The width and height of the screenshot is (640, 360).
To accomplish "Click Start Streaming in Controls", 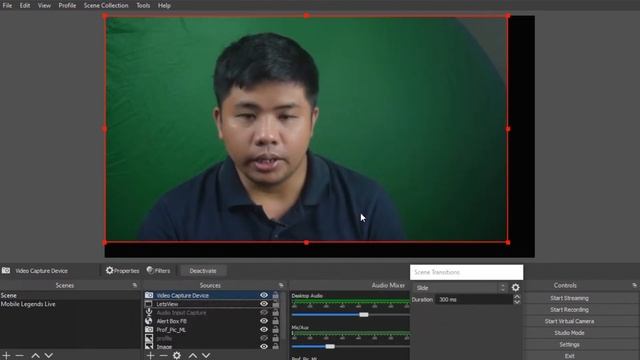I will coord(569,298).
